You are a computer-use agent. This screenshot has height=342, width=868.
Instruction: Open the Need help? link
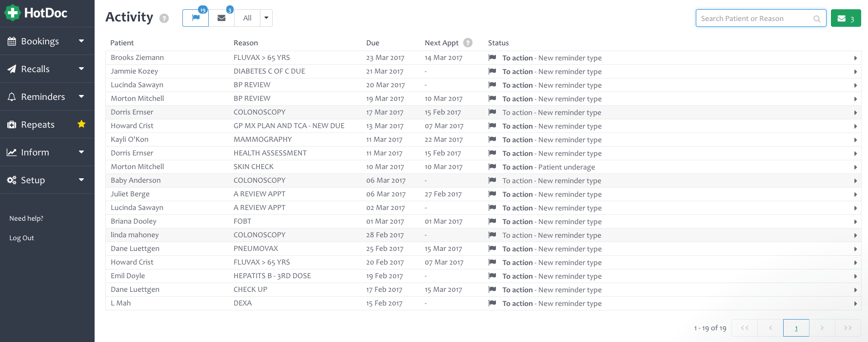click(x=26, y=218)
